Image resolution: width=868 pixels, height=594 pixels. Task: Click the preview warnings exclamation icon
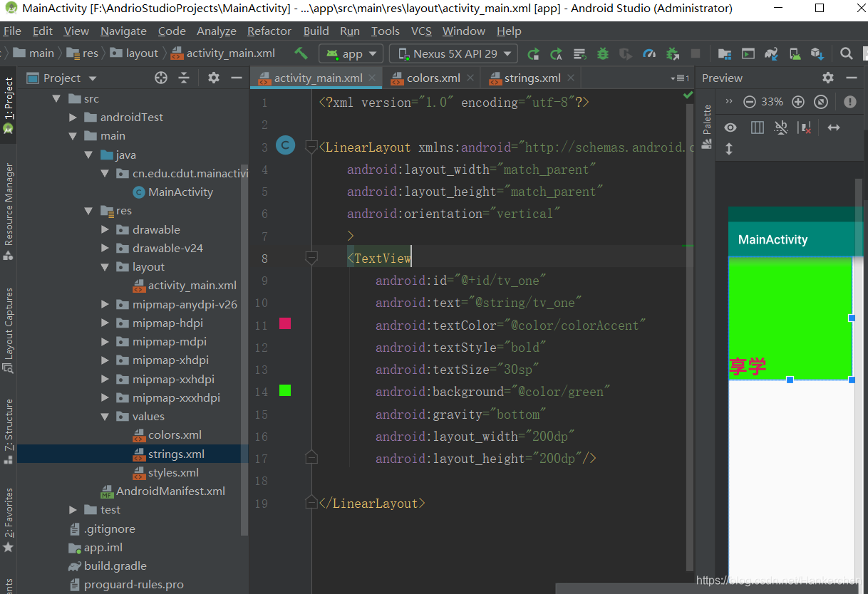(849, 102)
